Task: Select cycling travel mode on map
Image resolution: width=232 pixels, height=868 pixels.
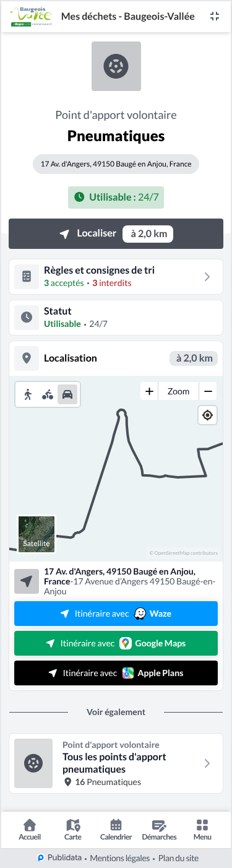Action: pos(48,394)
